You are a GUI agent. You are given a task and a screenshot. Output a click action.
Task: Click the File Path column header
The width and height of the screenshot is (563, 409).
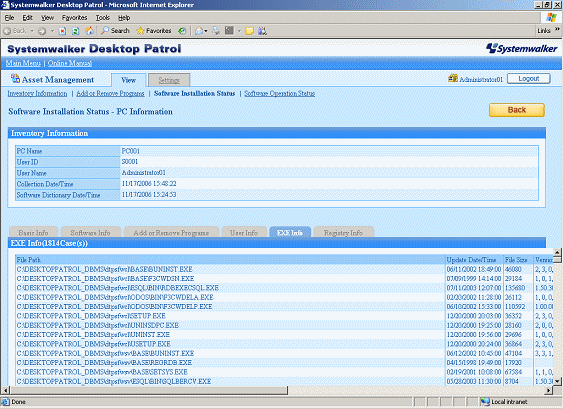[x=230, y=260]
